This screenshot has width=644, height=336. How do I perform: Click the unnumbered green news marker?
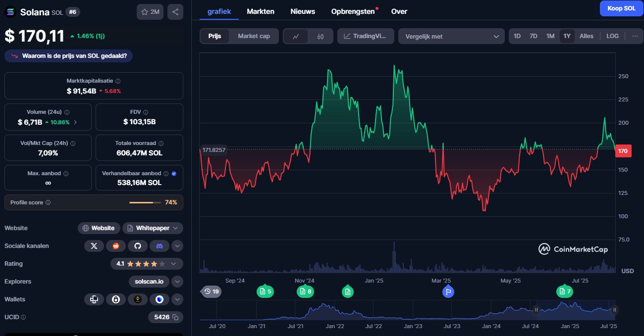pos(348,291)
